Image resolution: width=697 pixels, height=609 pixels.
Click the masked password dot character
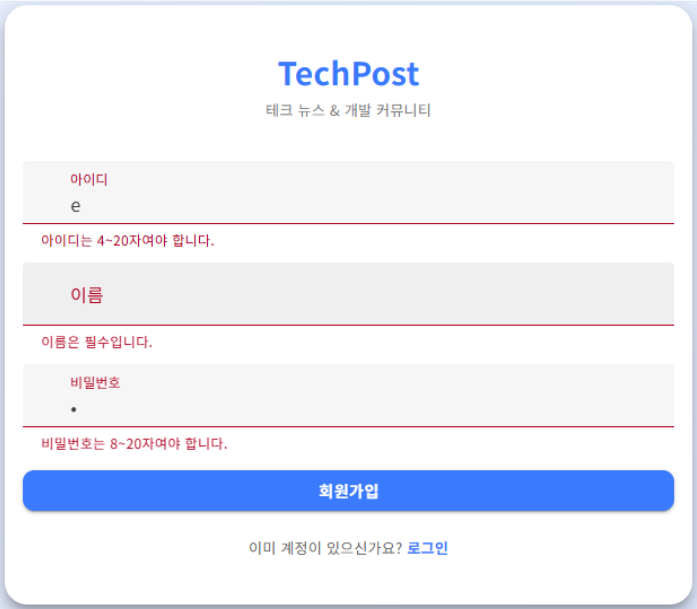point(74,409)
